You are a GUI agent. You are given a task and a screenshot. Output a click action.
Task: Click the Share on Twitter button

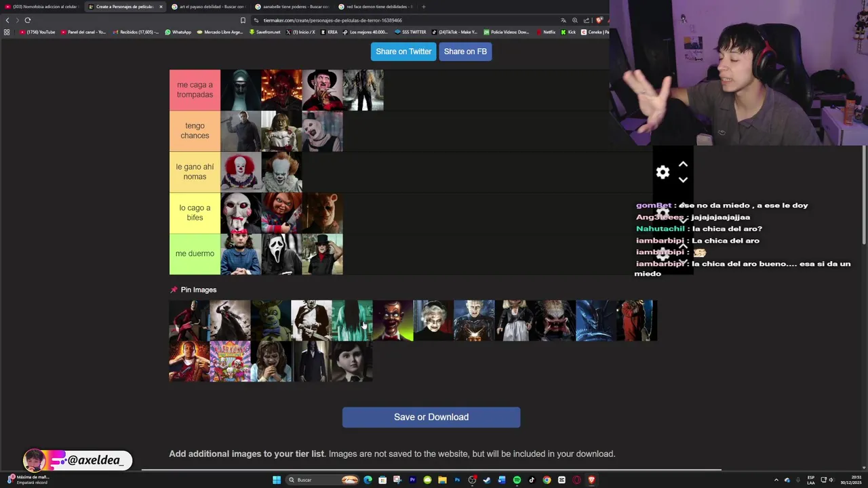point(403,52)
